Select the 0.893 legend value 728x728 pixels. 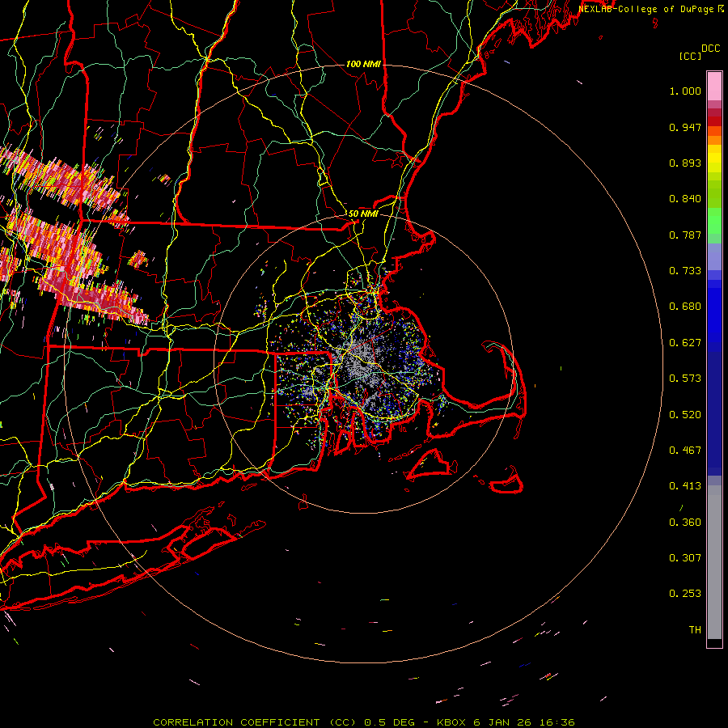pyautogui.click(x=685, y=163)
